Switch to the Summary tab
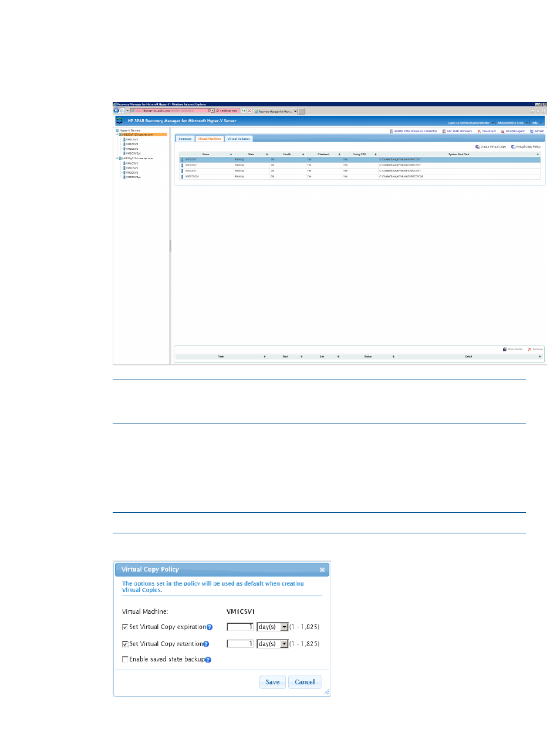560x746 pixels. [185, 139]
